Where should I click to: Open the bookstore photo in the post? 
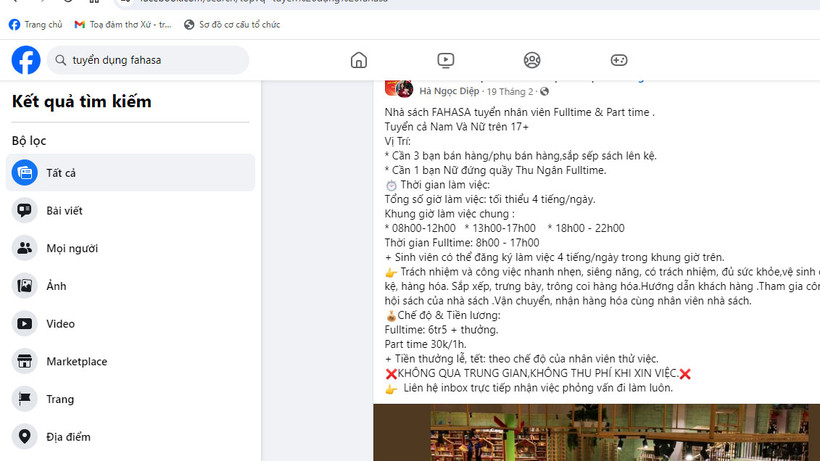(x=596, y=432)
